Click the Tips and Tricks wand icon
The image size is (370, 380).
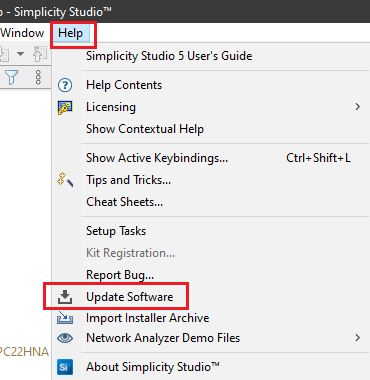pos(65,180)
